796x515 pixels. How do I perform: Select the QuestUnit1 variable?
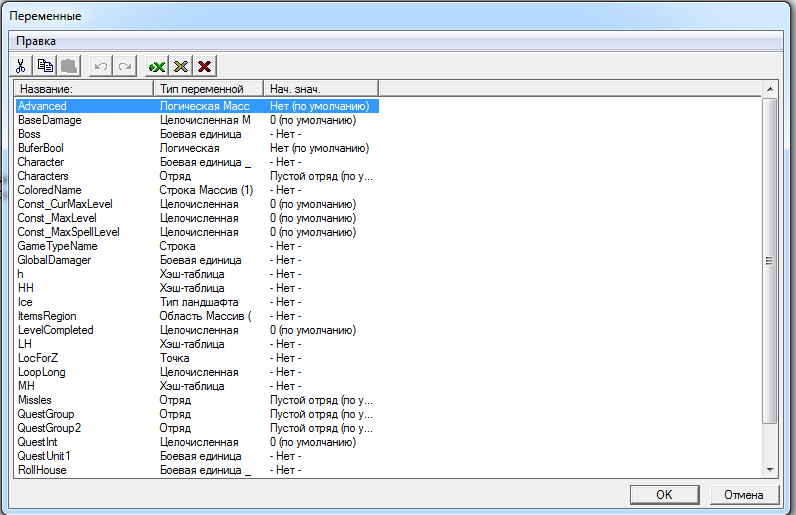click(44, 456)
